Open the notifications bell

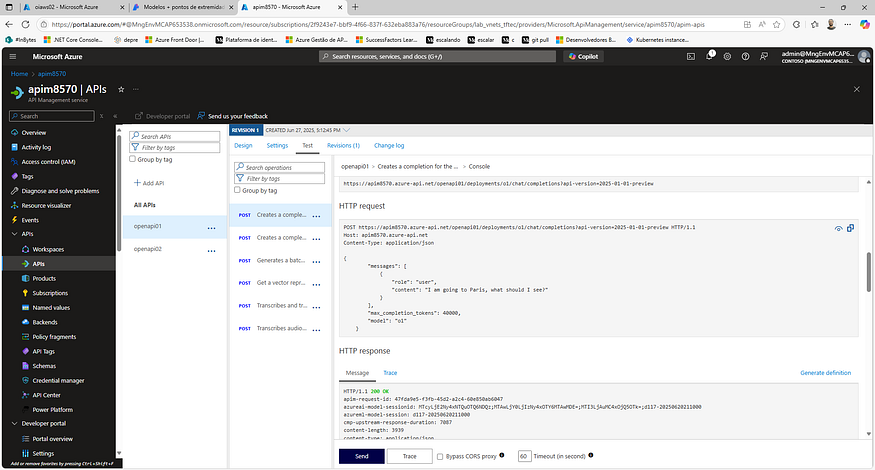[x=709, y=56]
